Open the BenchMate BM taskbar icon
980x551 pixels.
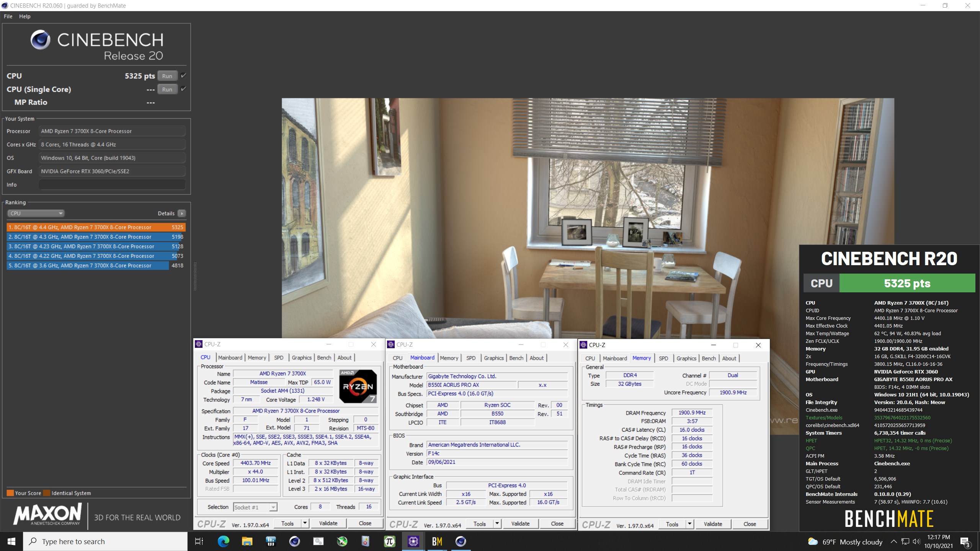click(437, 541)
